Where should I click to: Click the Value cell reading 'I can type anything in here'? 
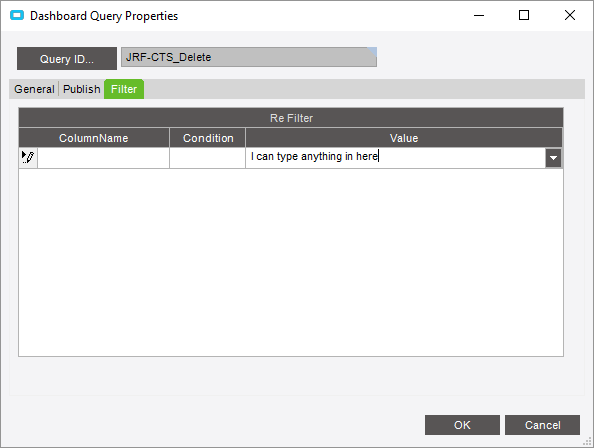[395, 158]
